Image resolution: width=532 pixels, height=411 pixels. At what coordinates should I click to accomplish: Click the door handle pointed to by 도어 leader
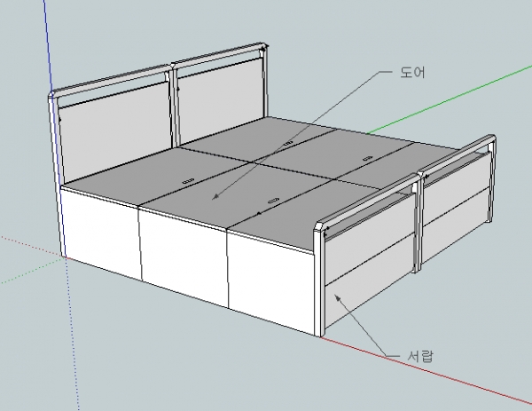pos(273,201)
